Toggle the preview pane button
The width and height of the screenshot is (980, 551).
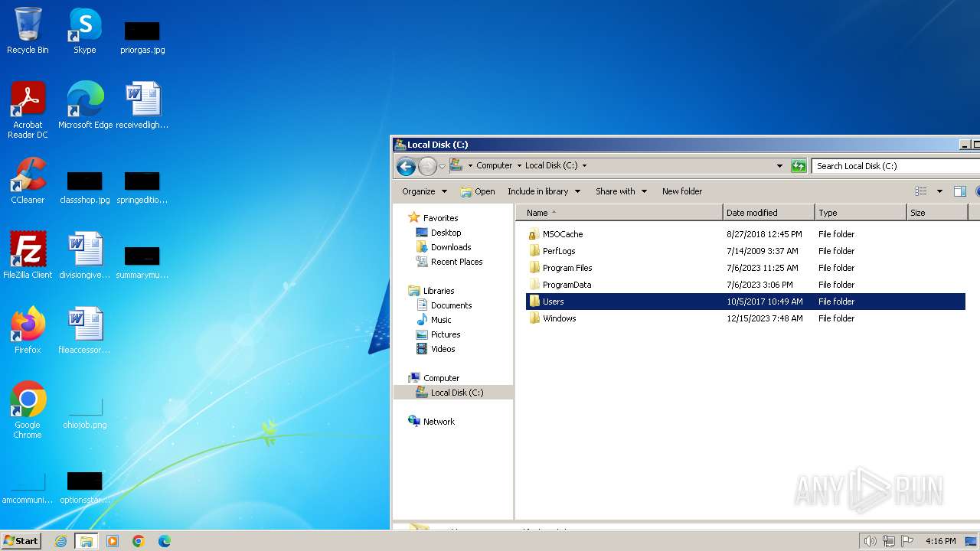[x=960, y=191]
